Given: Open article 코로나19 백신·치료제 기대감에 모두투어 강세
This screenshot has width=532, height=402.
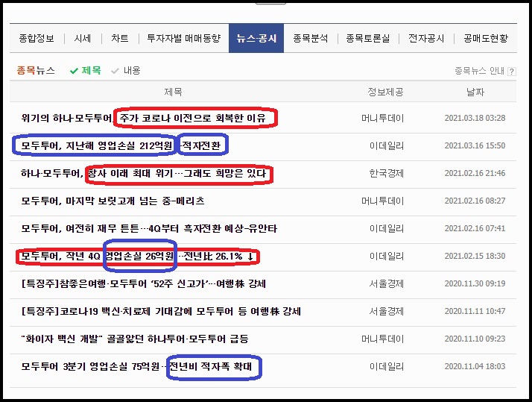Looking at the screenshot, I should (161, 311).
